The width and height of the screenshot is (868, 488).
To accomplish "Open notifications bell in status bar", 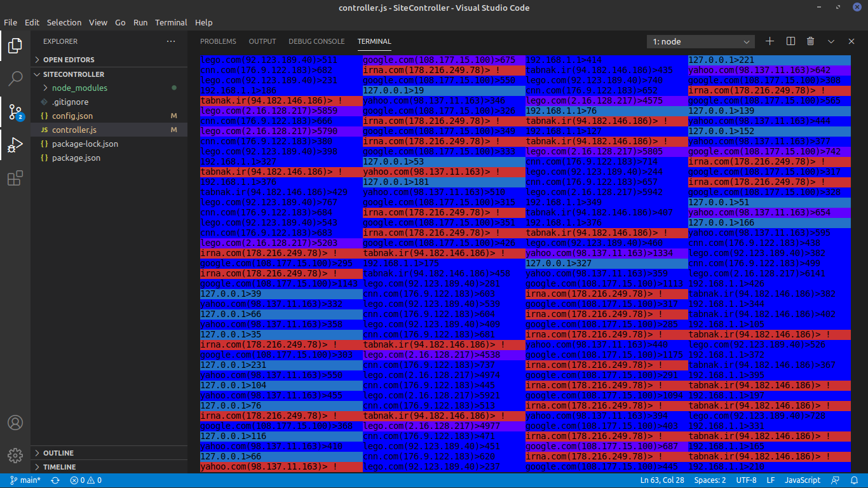I will 853,480.
